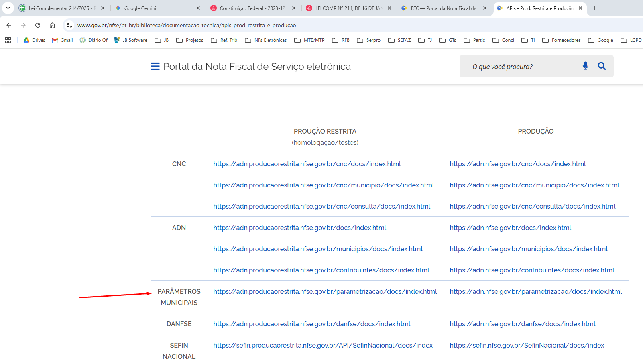Open the Fornecedores bookmark folder

(561, 40)
